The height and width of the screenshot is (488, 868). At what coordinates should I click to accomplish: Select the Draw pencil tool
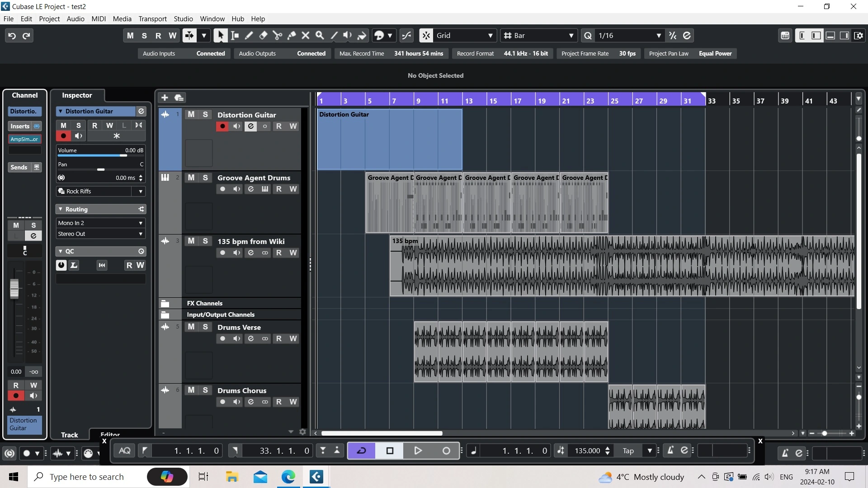click(x=249, y=35)
